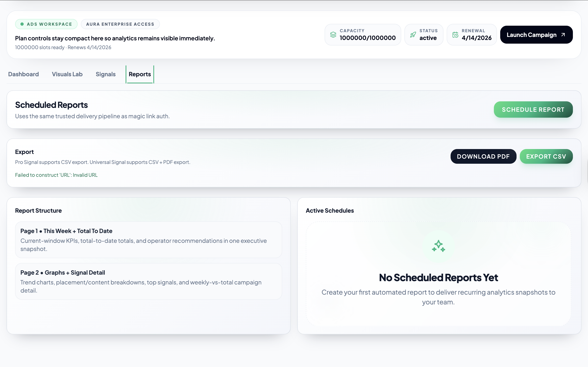Click the Export CSV button
Screen dimensions: 588x367
[x=546, y=156]
